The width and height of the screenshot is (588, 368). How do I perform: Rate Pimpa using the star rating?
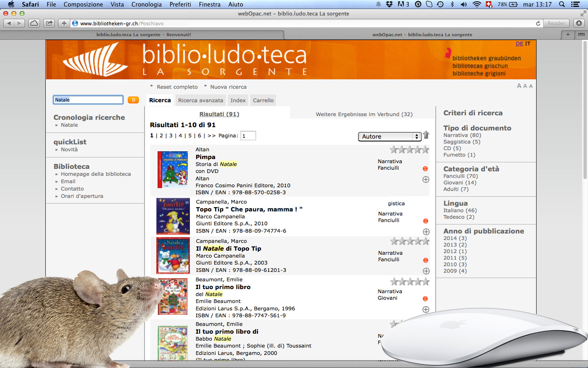[x=410, y=150]
